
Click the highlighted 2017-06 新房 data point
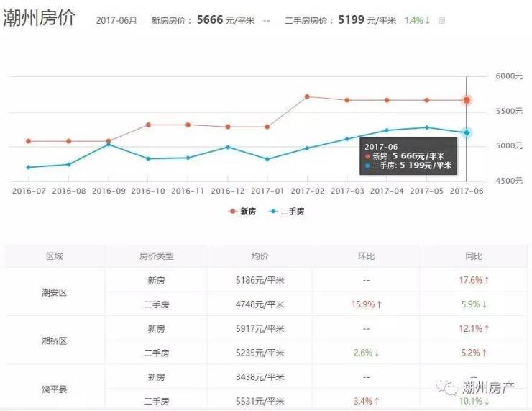467,100
